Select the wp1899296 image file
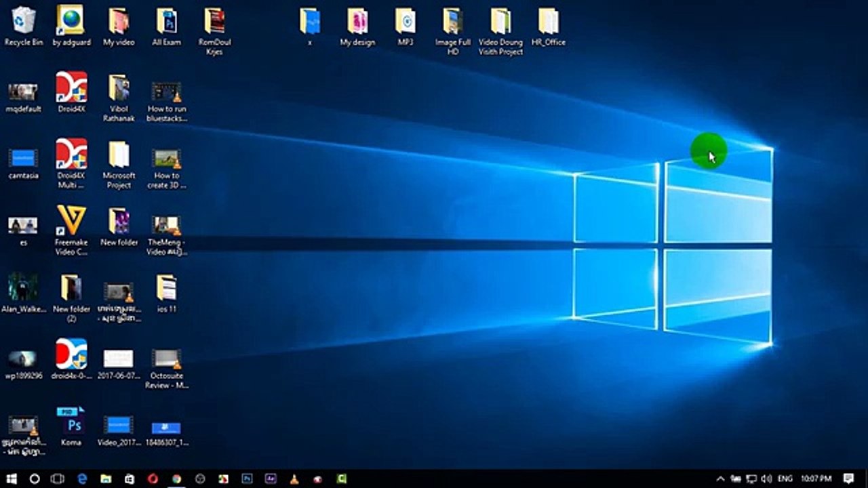Screen dimensions: 868x488 tap(24, 365)
